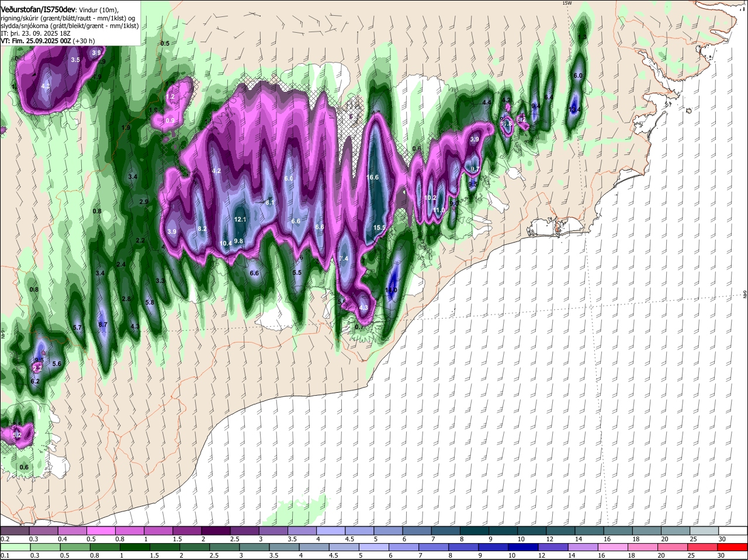The image size is (748, 560).
Task: Pick the upper legend swatch between 0.5 and 0.8
Action: point(101,530)
